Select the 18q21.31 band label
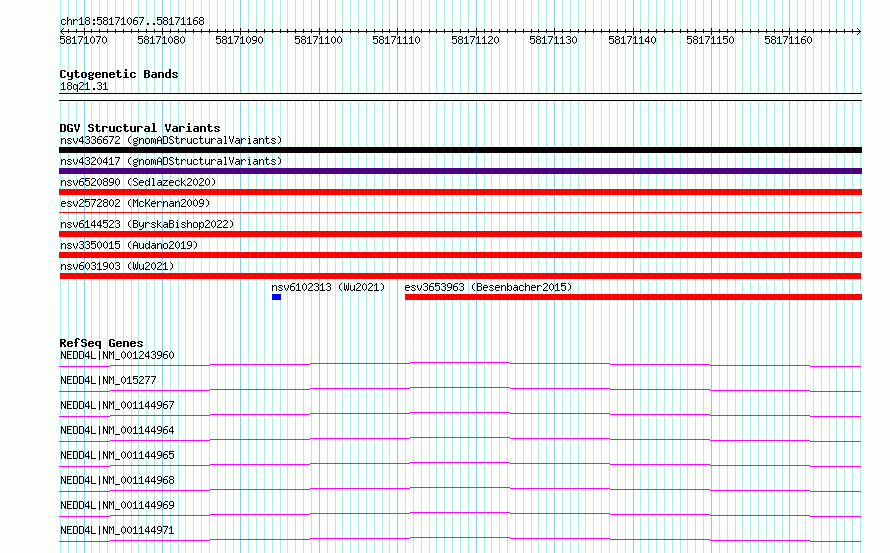Screen dimensions: 890x553 pyautogui.click(x=84, y=86)
